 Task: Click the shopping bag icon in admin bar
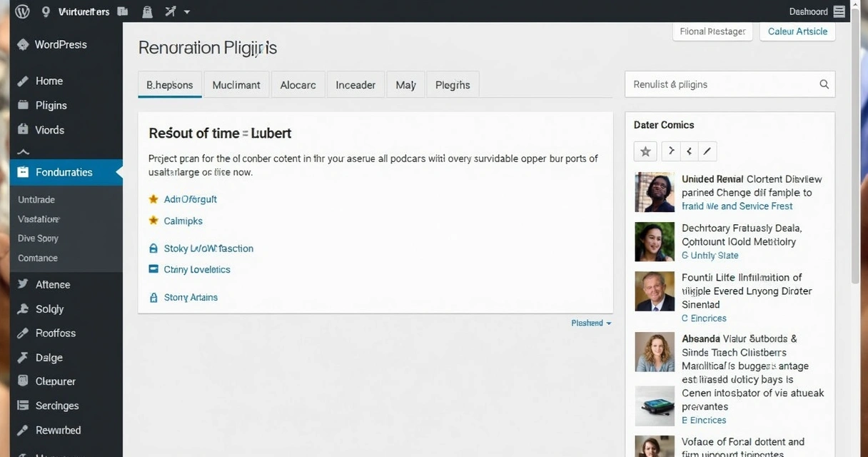[x=147, y=11]
